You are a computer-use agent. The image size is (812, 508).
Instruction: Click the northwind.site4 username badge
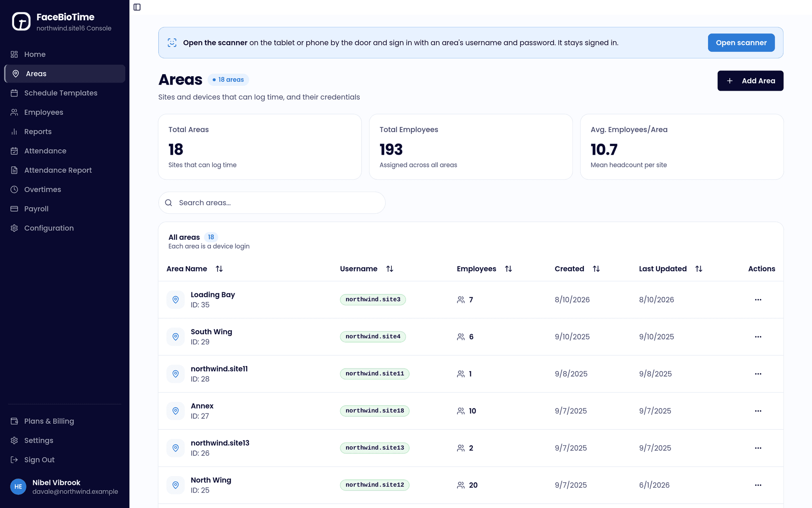coord(373,337)
